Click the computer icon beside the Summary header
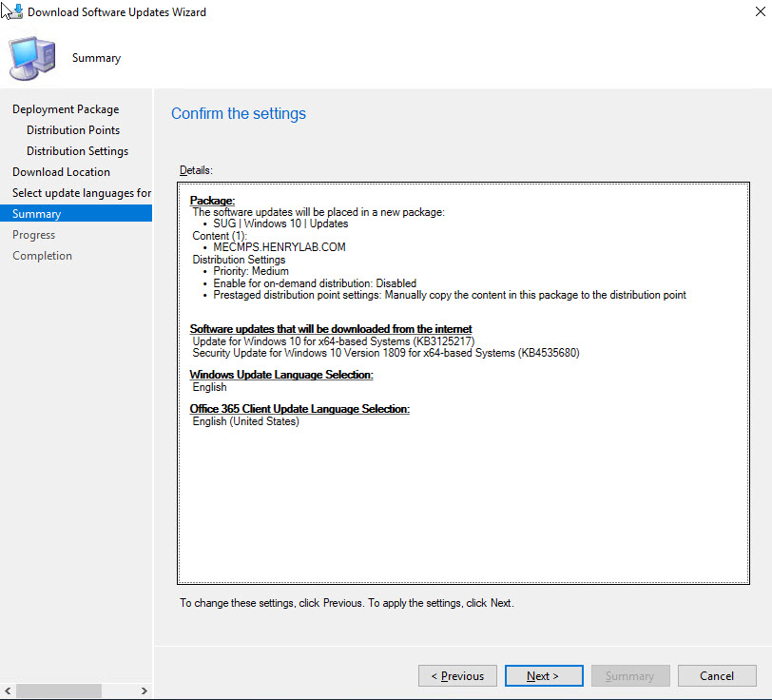The image size is (772, 700). (x=32, y=58)
